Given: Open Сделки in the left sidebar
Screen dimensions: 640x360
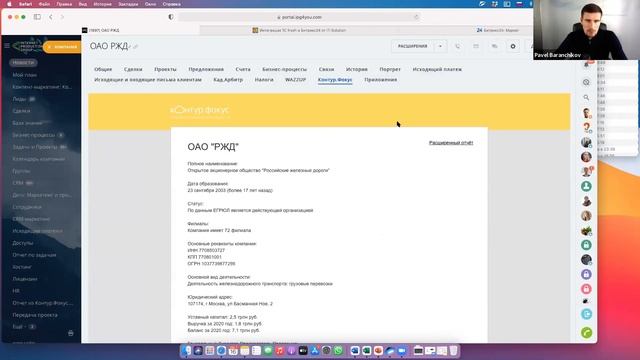Looking at the screenshot, I should pyautogui.click(x=21, y=111).
